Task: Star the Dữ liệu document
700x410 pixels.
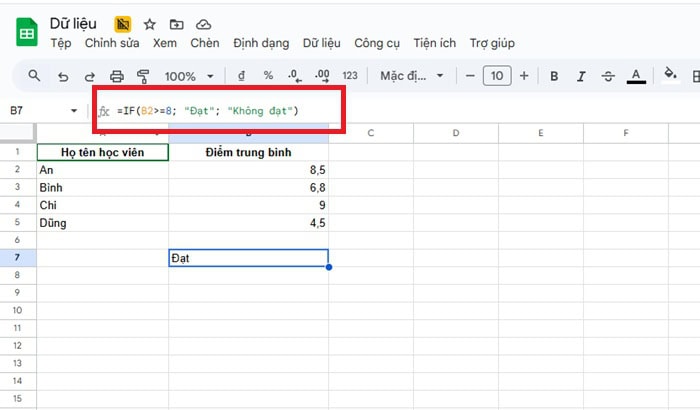Action: (x=149, y=23)
